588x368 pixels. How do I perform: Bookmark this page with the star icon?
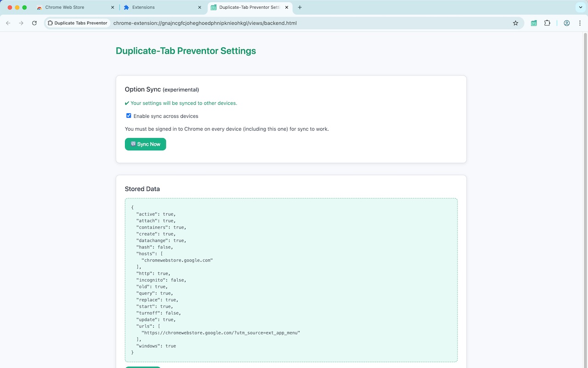(x=515, y=23)
